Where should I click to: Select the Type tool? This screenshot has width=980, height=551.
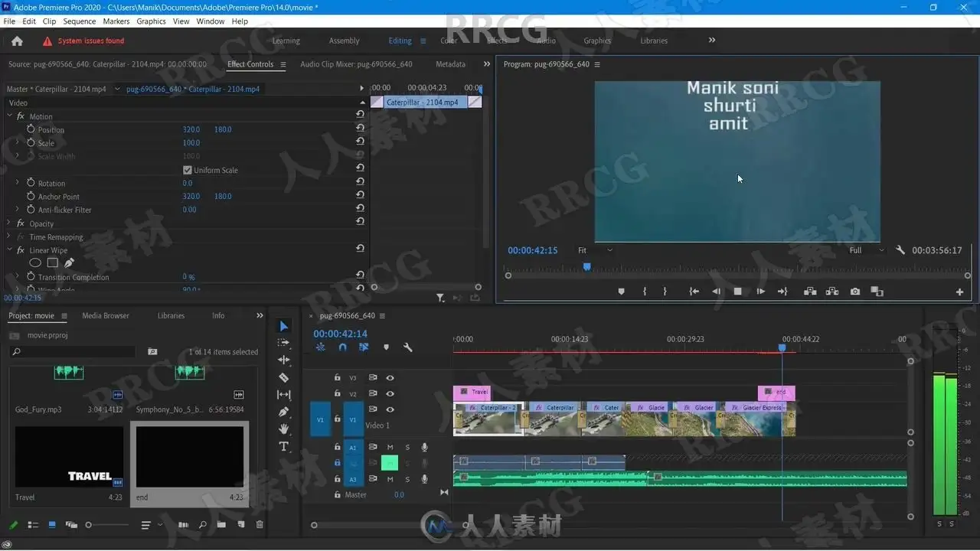(x=283, y=446)
